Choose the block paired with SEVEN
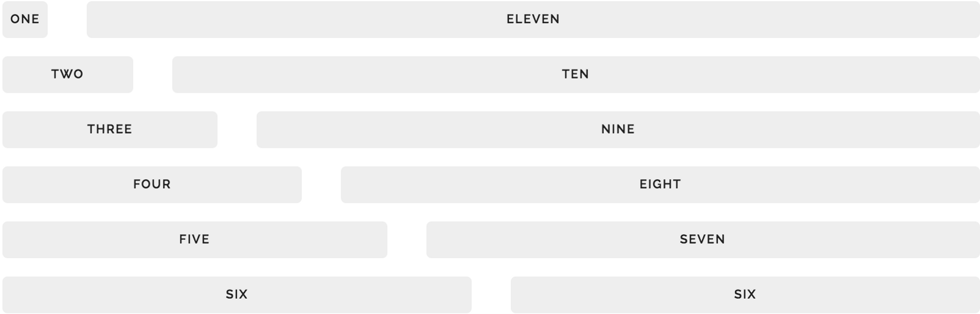 [x=195, y=240]
